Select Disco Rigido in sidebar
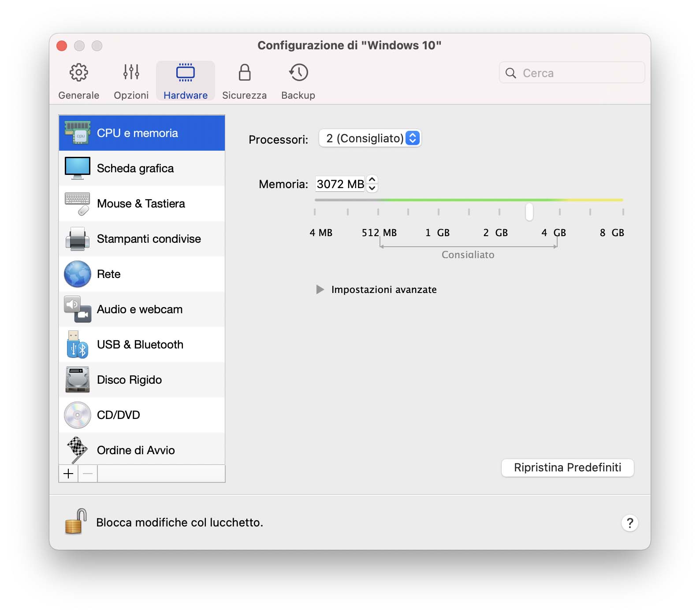This screenshot has width=700, height=615. pyautogui.click(x=142, y=380)
